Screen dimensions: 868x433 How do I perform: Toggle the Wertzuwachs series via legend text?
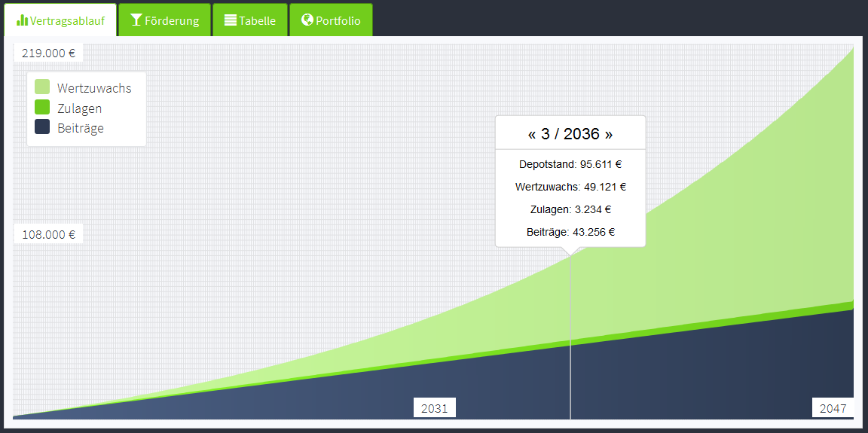(x=94, y=88)
